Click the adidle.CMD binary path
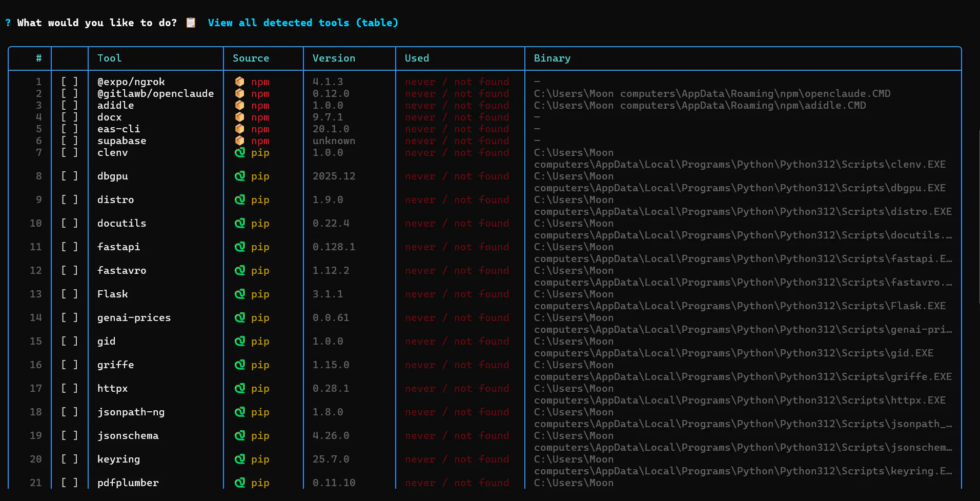980x501 pixels. tap(700, 105)
